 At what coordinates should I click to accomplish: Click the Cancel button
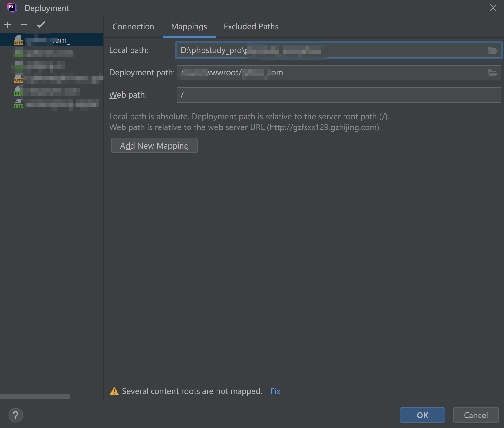[476, 415]
